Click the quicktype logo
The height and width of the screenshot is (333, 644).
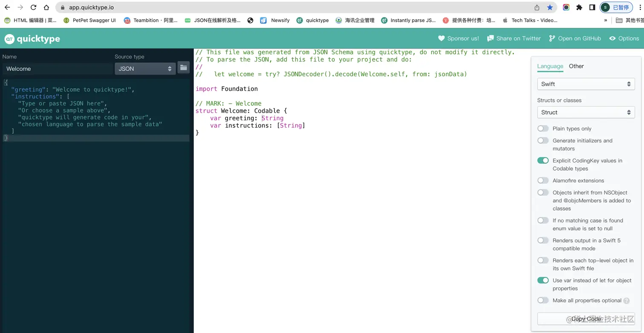point(32,39)
